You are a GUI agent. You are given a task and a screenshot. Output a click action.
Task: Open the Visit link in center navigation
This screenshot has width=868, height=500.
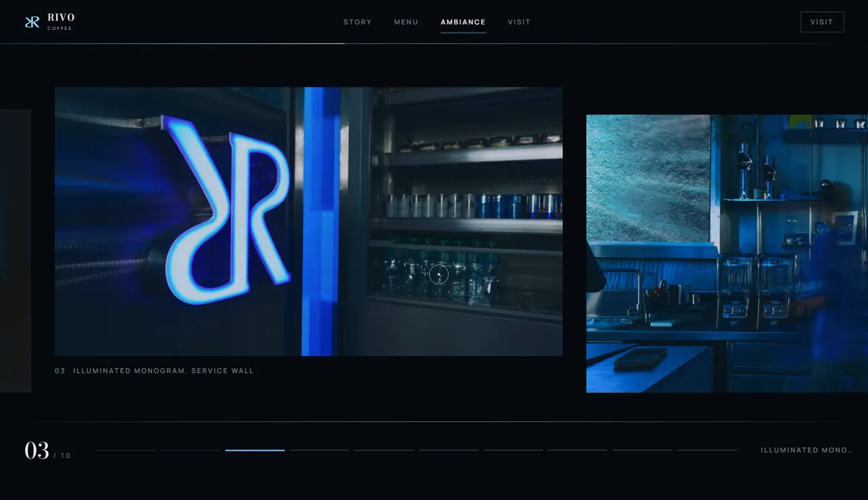coord(519,22)
